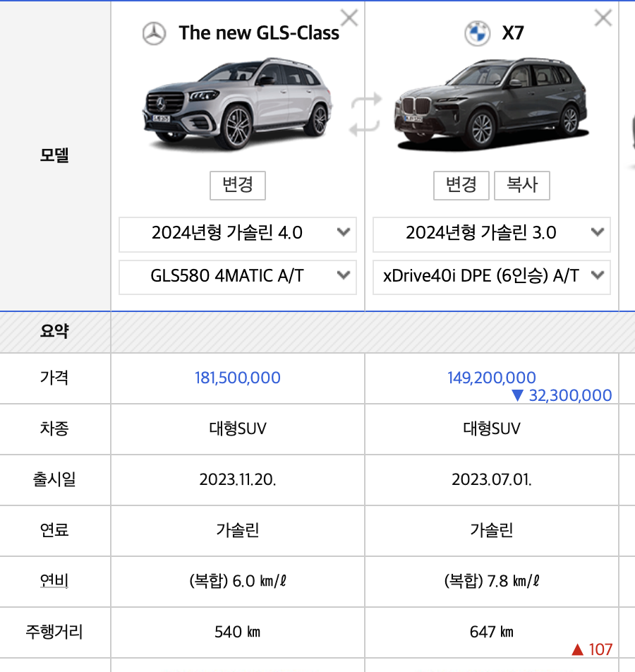This screenshot has height=672, width=635.
Task: Click the 복사 button to copy the X7
Action: point(521,185)
